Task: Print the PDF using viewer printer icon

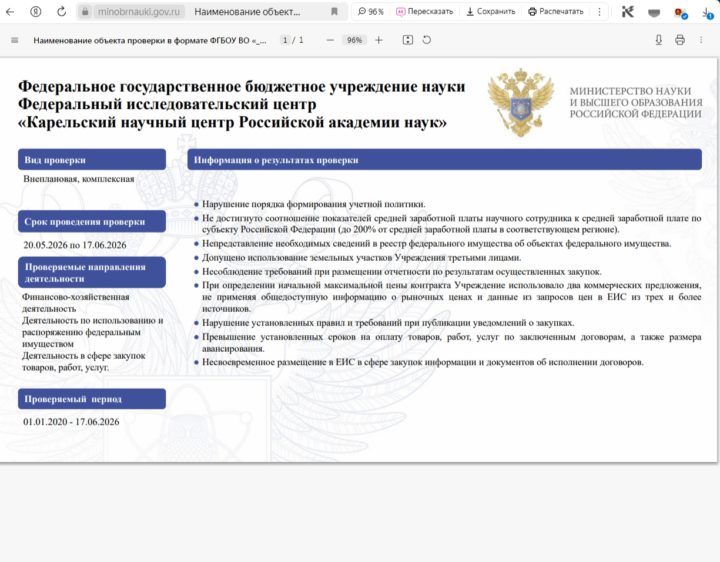Action: coord(680,40)
